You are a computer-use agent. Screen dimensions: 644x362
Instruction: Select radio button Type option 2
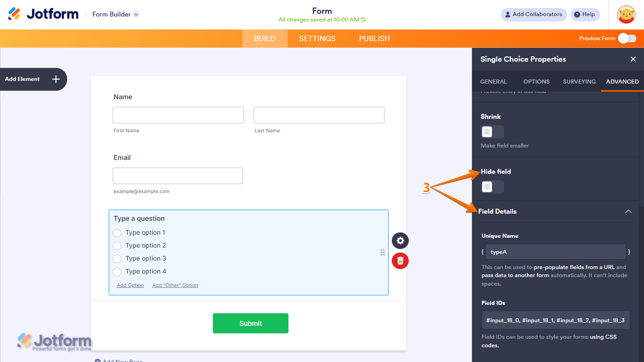tap(117, 246)
